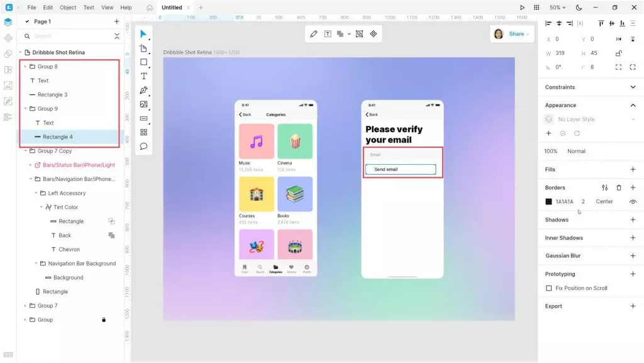Image resolution: width=644 pixels, height=363 pixels.
Task: Toggle the boolean icon on Back layer
Action: pos(111,235)
